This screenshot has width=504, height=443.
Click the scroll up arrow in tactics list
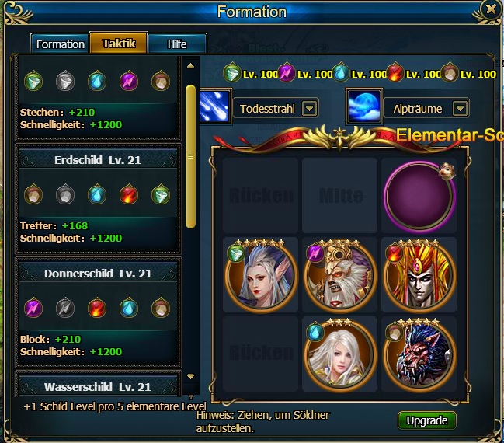190,66
